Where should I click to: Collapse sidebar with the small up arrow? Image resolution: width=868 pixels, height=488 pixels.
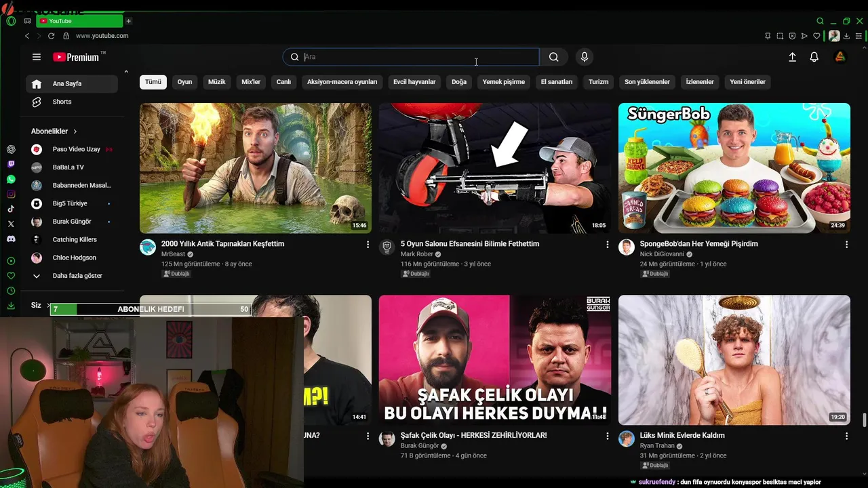(125, 72)
